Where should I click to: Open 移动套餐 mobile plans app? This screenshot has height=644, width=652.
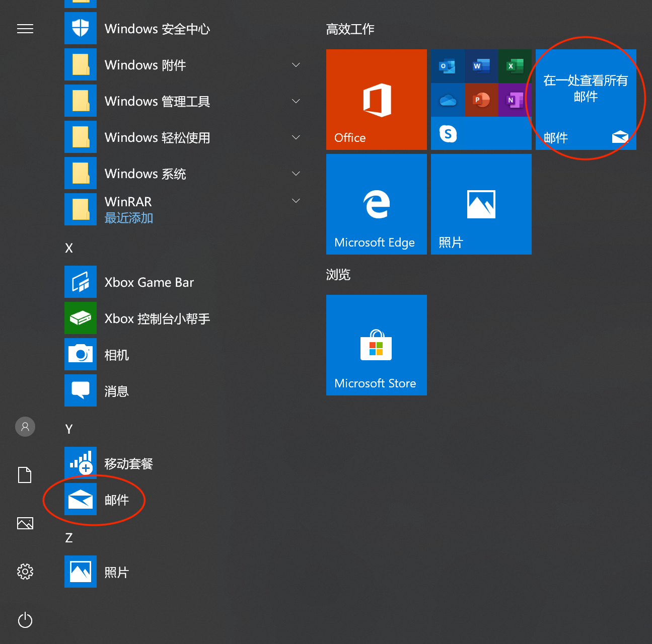(x=128, y=463)
